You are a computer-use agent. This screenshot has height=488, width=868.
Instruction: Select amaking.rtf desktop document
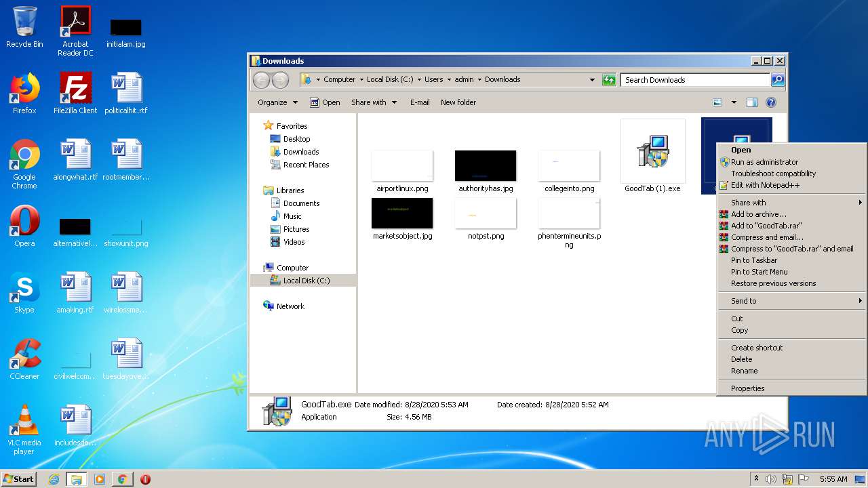[75, 293]
